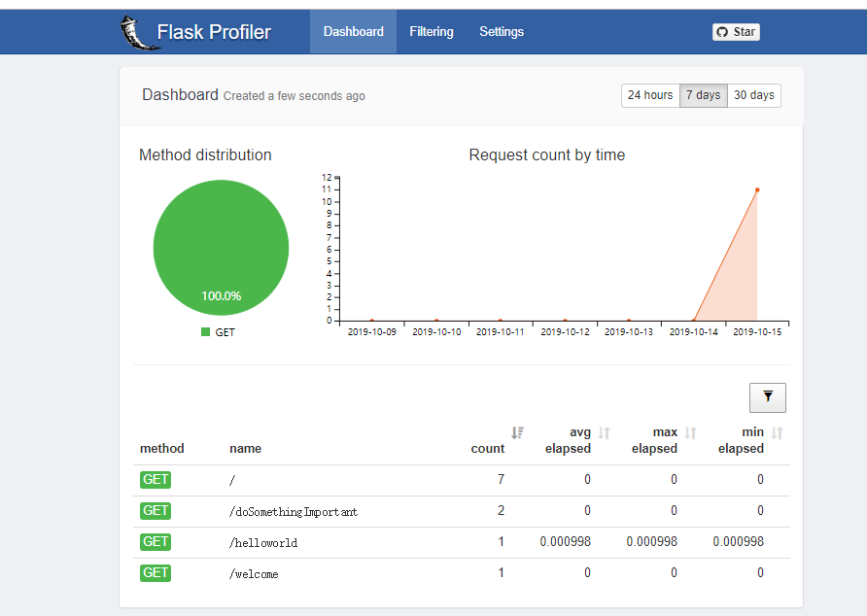
Task: Click the GET badge for /doSomethingImportant
Action: (x=156, y=510)
